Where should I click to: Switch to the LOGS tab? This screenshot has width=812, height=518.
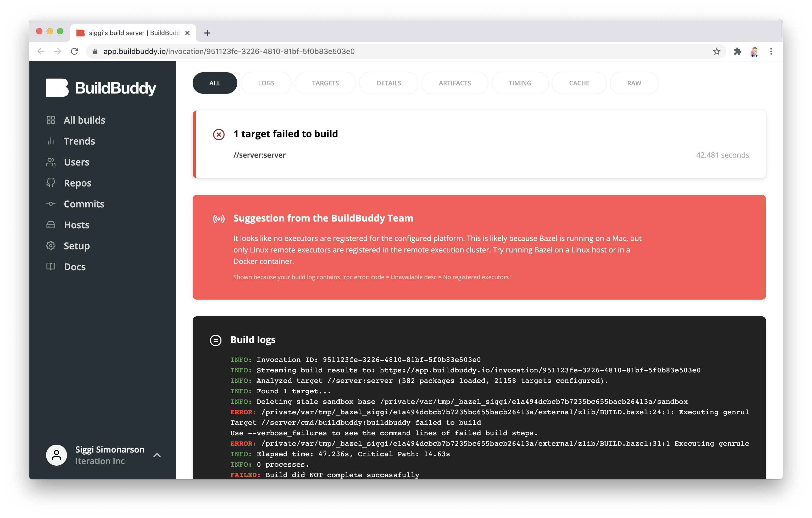pos(266,83)
